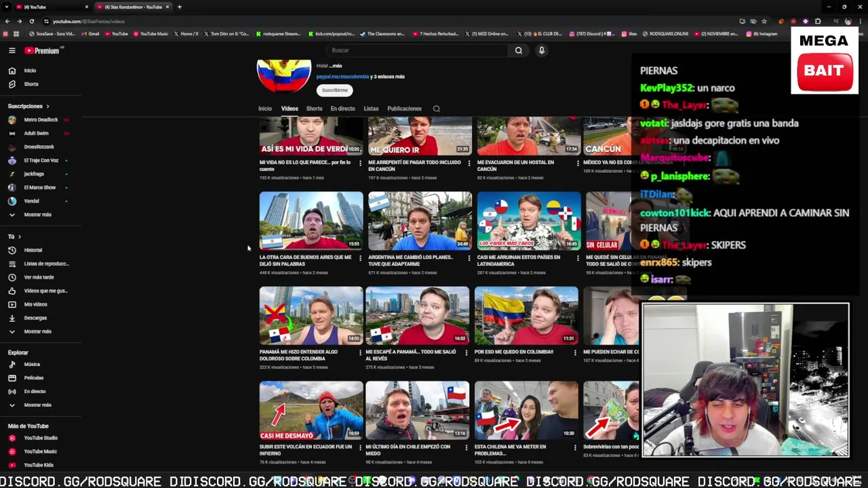Screen dimensions: 868x488
Task: Expand the Tú section chevron
Action: coord(19,237)
